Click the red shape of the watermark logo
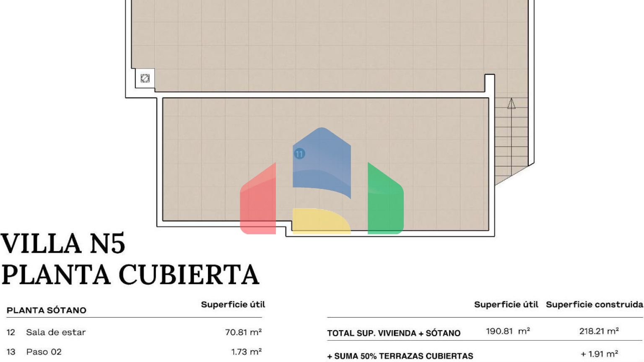Screen dimensions: 644x362 pos(258,201)
